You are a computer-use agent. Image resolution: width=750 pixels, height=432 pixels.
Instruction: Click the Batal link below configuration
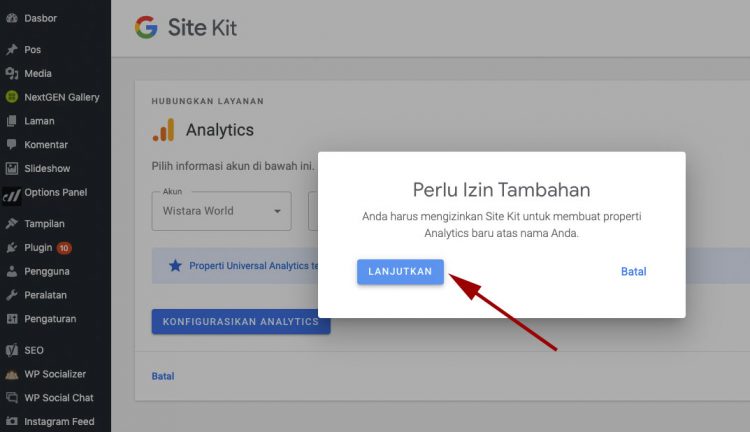click(163, 377)
